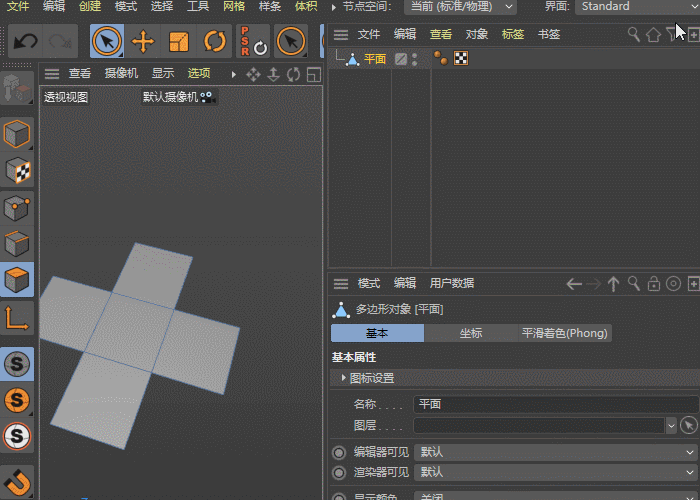Click Object Manager filter icon
Image resolution: width=700 pixels, height=500 pixels.
point(671,34)
